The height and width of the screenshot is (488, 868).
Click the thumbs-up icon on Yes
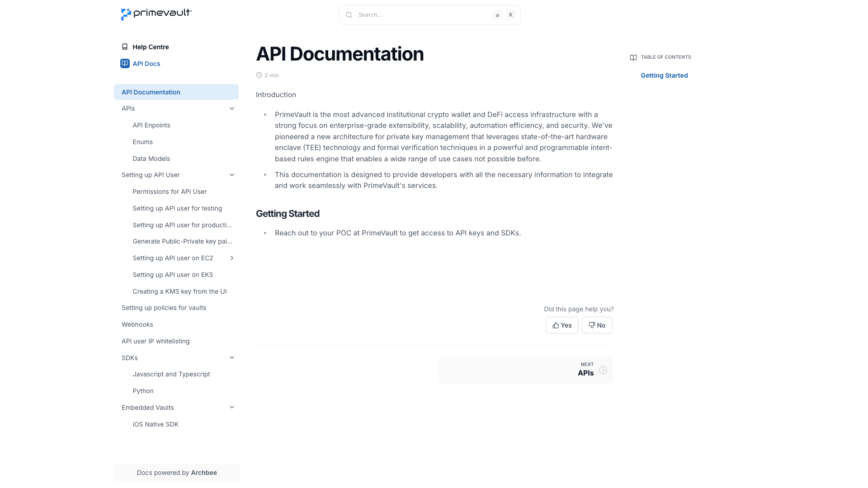pos(556,325)
